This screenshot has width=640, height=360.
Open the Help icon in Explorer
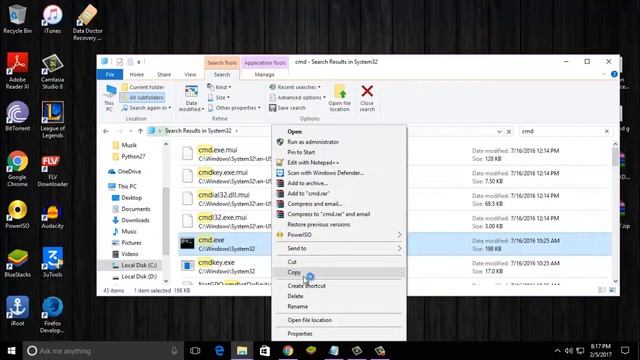[x=614, y=74]
